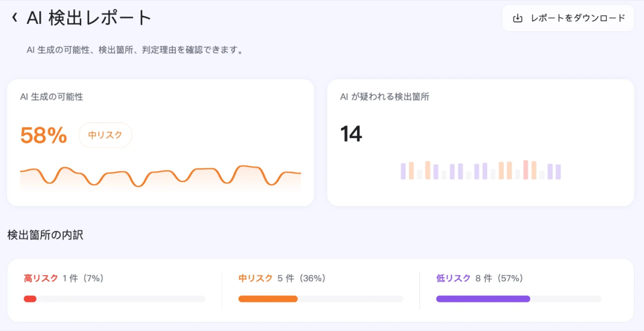Click the AI 生成の可能性 card title
Viewport: 644px width, 331px height.
click(x=51, y=97)
